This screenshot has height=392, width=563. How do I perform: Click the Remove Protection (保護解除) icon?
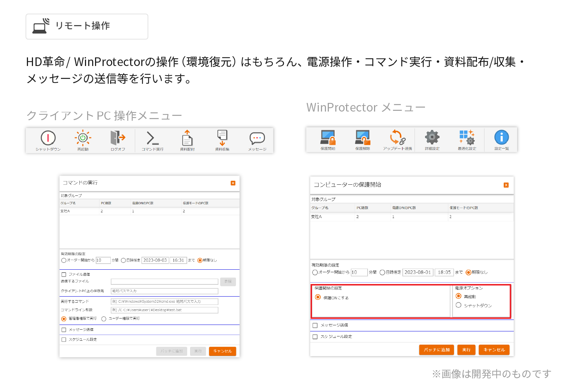coord(363,137)
